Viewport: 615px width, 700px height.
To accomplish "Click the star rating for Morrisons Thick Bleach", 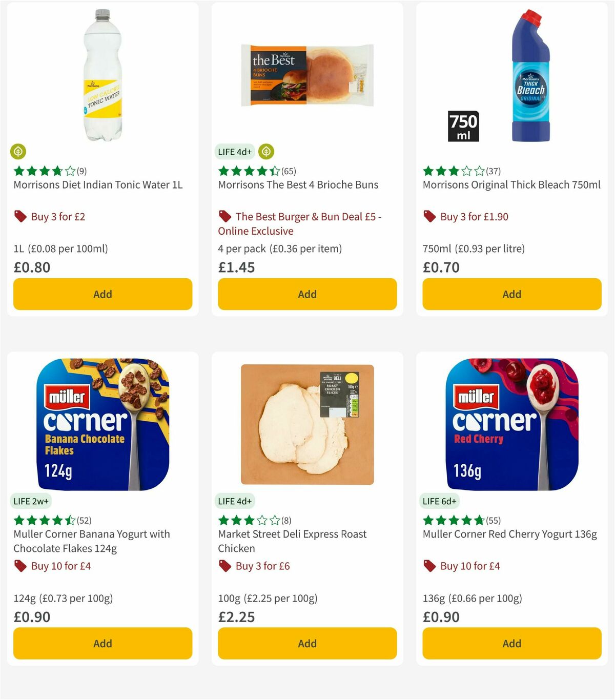I will click(453, 171).
